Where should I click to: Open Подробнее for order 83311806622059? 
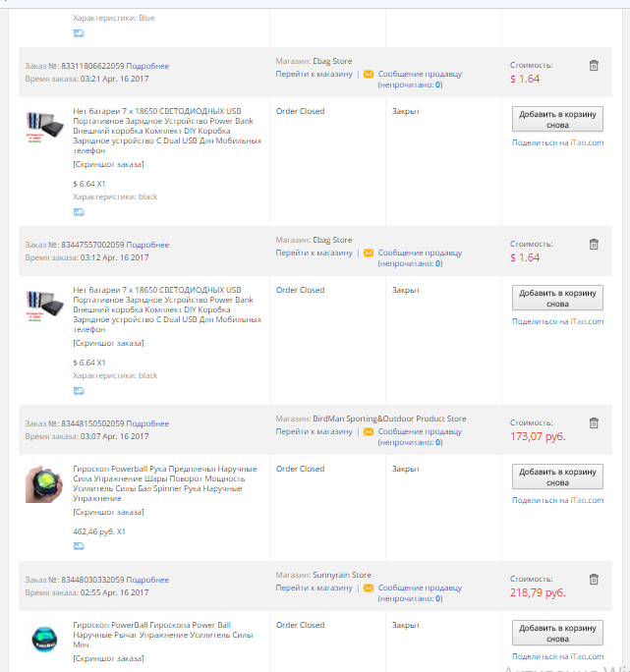point(147,66)
